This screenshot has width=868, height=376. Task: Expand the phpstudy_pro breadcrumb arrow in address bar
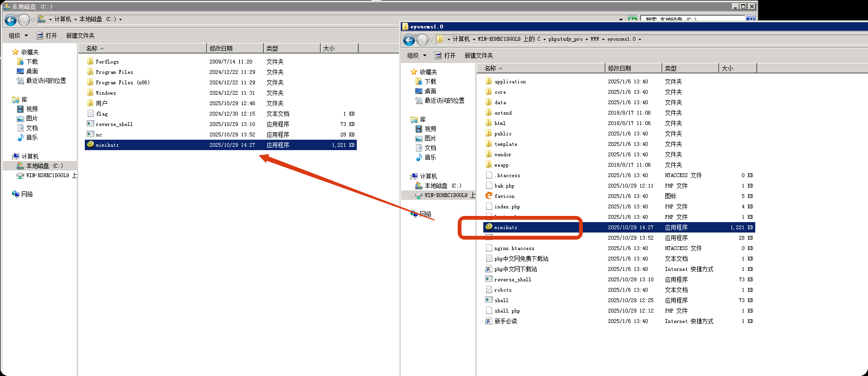(x=587, y=39)
